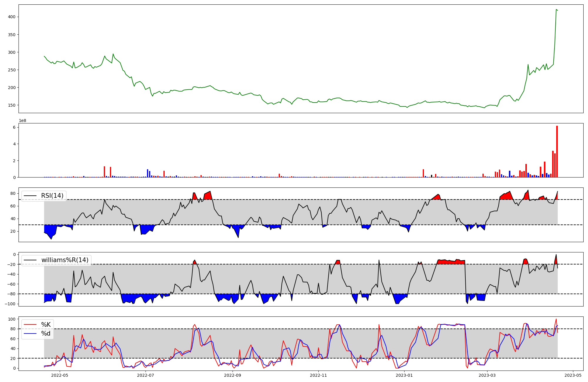The height and width of the screenshot is (382, 588).
Task: Click the 2023-01 x-axis date label
Action: point(404,375)
